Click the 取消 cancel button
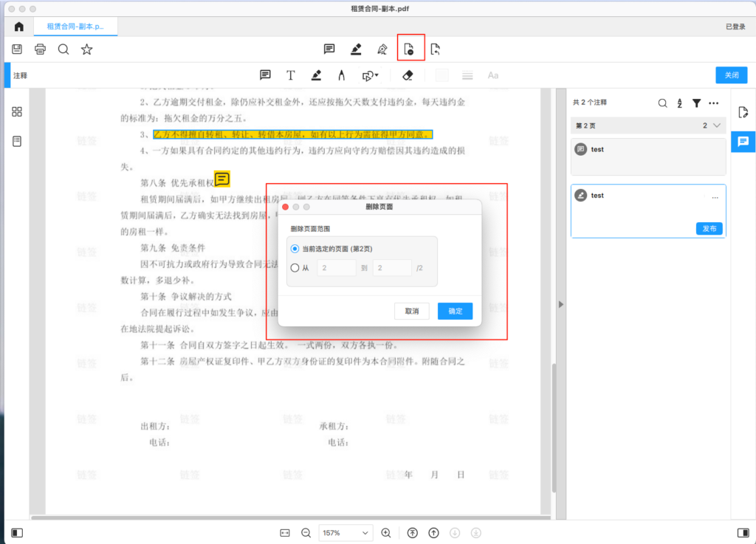This screenshot has height=544, width=756. [x=412, y=311]
